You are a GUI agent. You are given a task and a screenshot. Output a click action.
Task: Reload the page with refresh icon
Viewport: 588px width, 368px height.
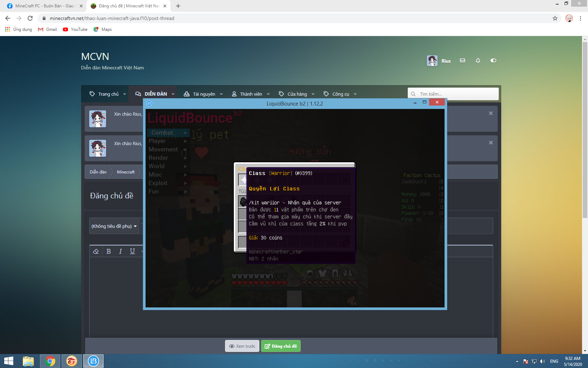(x=30, y=18)
